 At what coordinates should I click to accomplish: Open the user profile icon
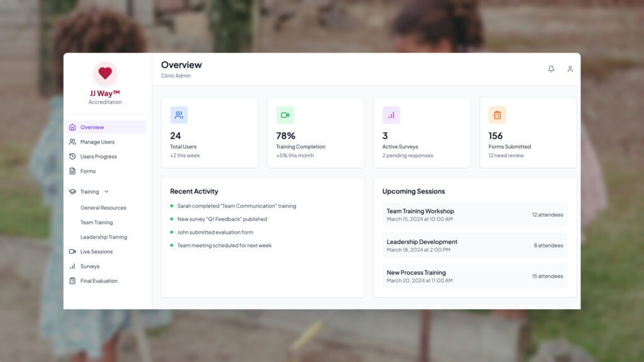(570, 69)
